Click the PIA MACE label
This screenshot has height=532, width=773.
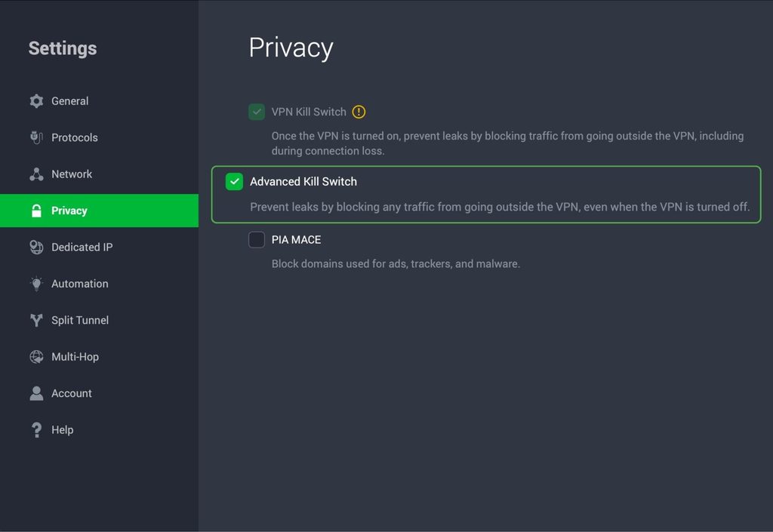point(296,239)
